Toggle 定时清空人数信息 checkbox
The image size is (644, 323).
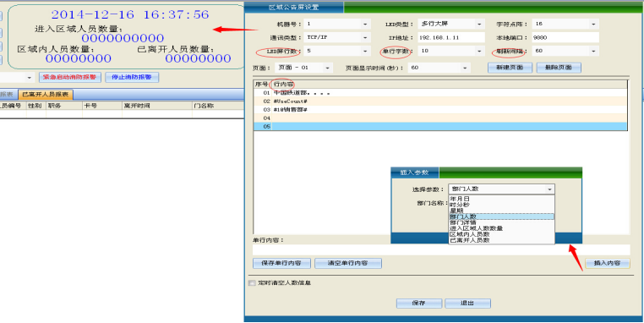click(252, 283)
